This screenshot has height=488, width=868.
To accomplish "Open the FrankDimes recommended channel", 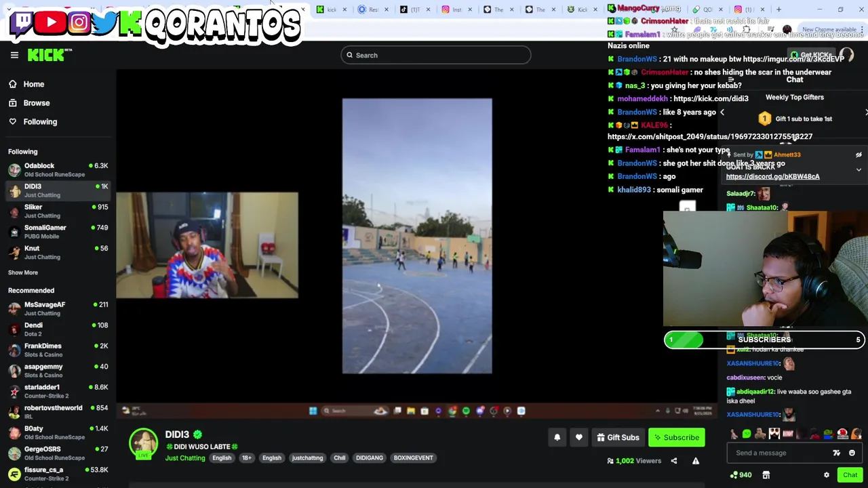I will (58, 350).
